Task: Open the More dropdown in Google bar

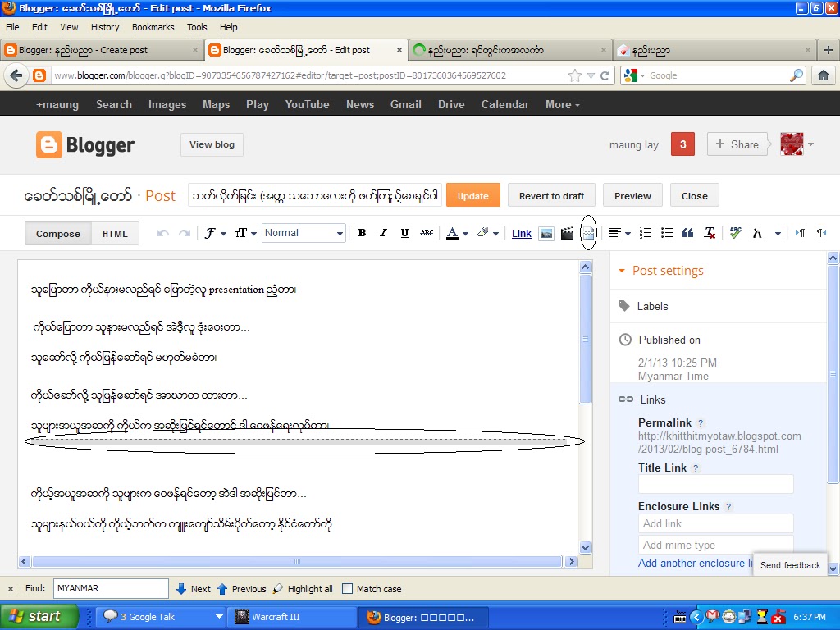Action: coord(563,104)
